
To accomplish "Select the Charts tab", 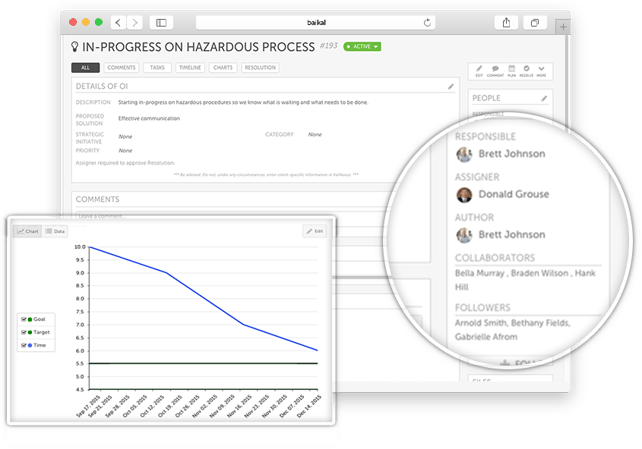I will click(x=223, y=68).
